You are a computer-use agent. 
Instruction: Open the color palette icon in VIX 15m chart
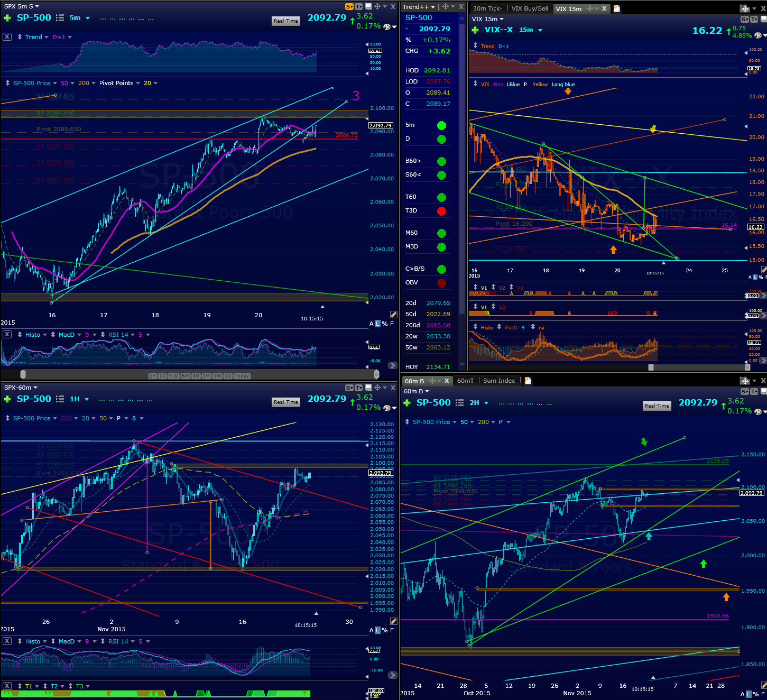pyautogui.click(x=758, y=35)
